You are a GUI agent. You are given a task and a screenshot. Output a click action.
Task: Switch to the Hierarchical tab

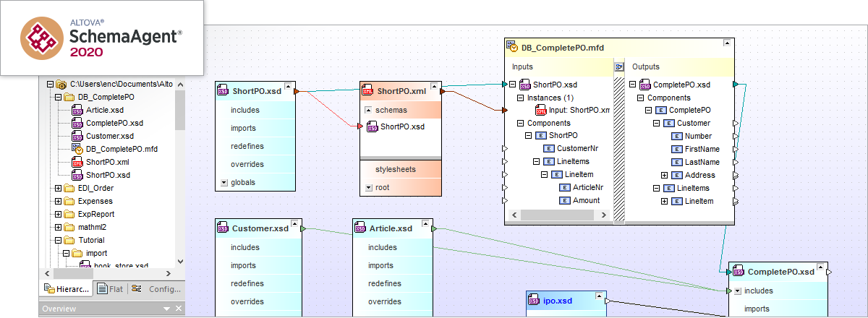point(67,289)
